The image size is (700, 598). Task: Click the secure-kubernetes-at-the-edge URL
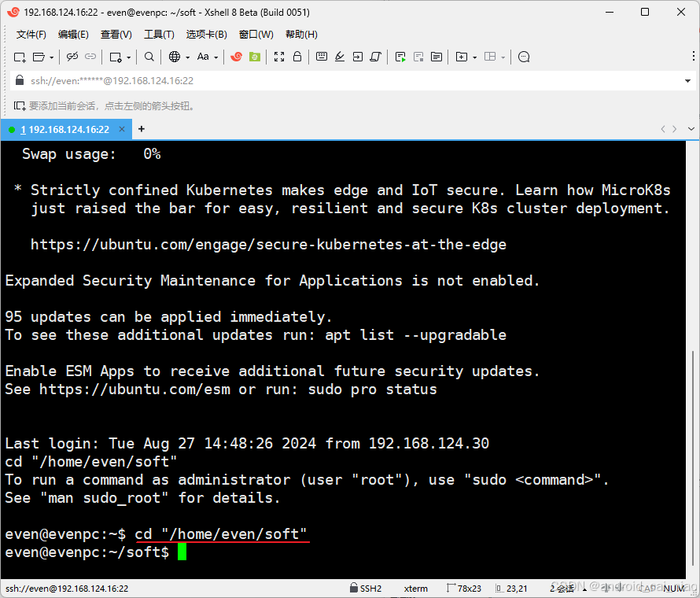coord(268,245)
